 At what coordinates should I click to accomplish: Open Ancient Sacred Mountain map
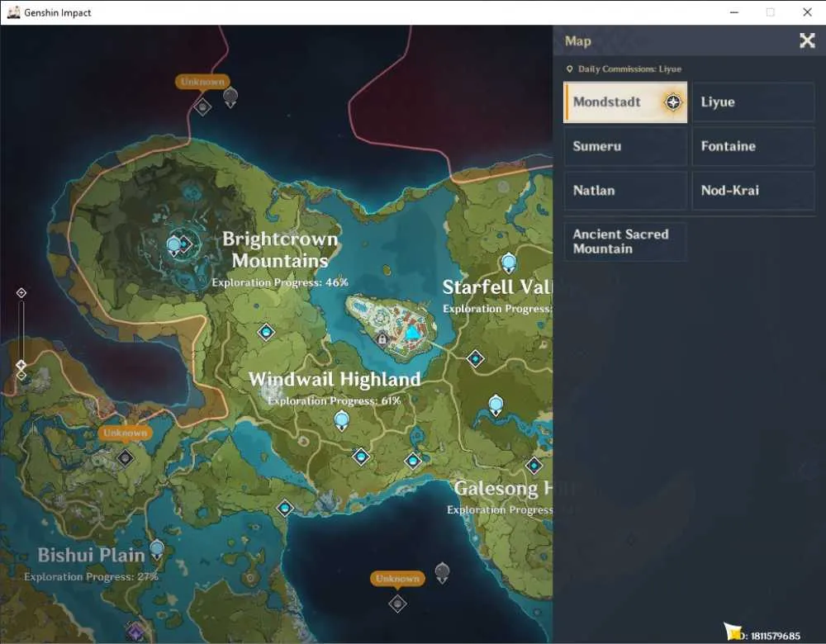coord(624,242)
